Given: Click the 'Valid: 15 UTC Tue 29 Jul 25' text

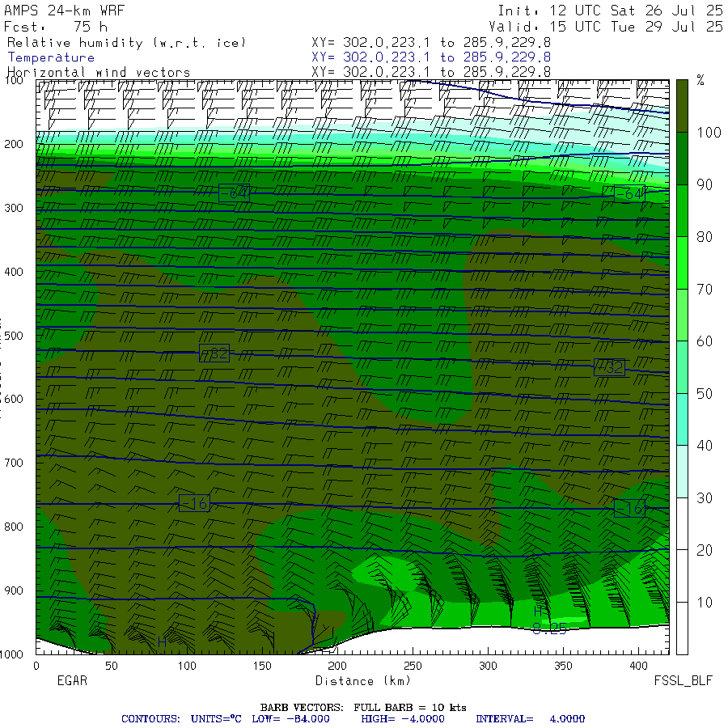Looking at the screenshot, I should (606, 27).
